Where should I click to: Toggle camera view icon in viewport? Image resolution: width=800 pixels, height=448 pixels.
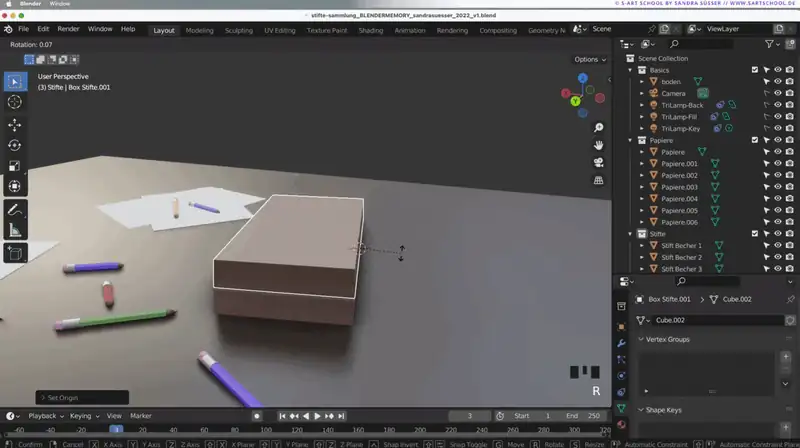pyautogui.click(x=598, y=162)
